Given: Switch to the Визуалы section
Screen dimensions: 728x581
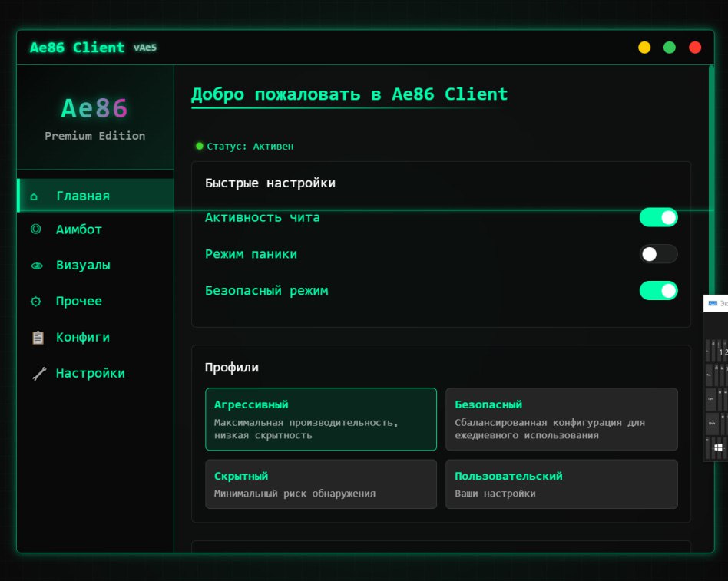Looking at the screenshot, I should (x=96, y=265).
